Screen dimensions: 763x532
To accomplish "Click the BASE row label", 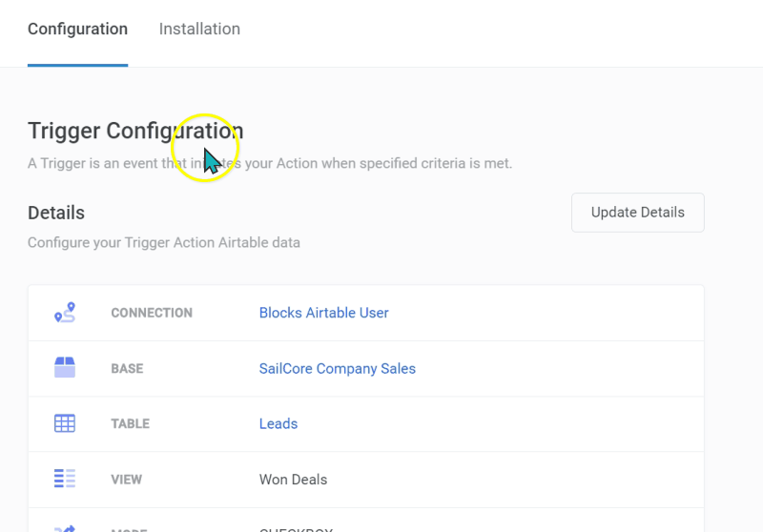I will click(127, 368).
